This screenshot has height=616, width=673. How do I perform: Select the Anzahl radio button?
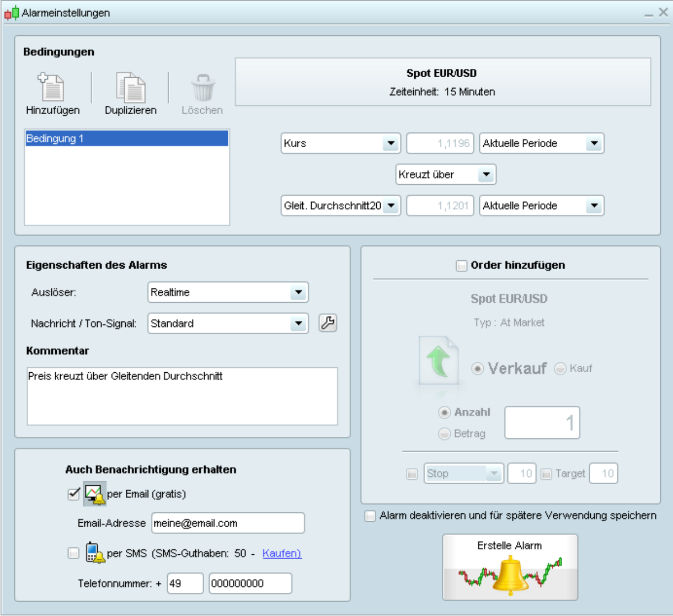click(x=444, y=412)
